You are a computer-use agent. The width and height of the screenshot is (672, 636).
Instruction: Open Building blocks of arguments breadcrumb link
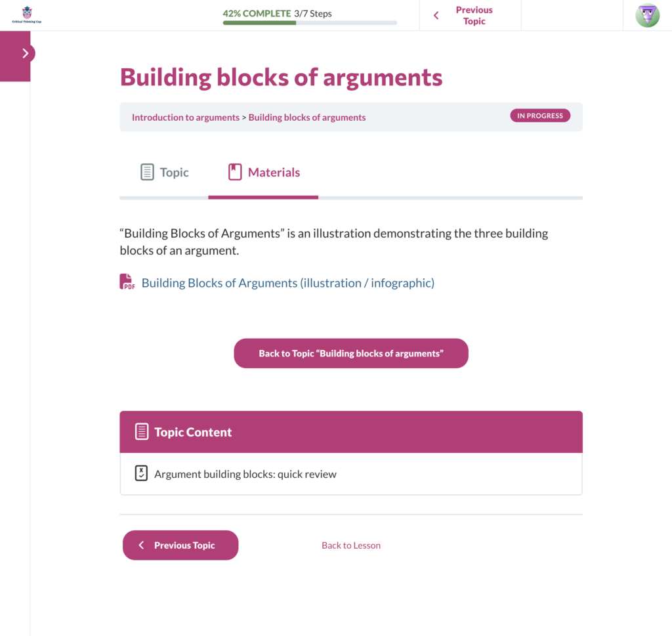click(x=307, y=117)
